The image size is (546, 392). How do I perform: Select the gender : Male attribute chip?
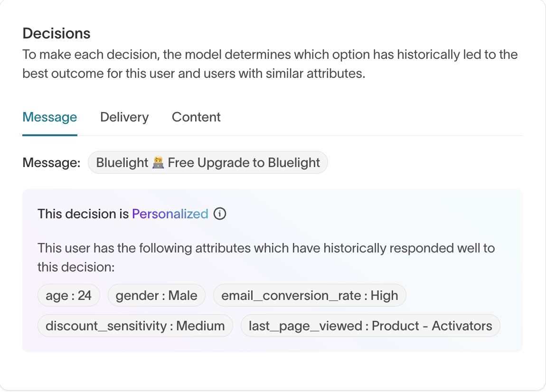click(157, 295)
